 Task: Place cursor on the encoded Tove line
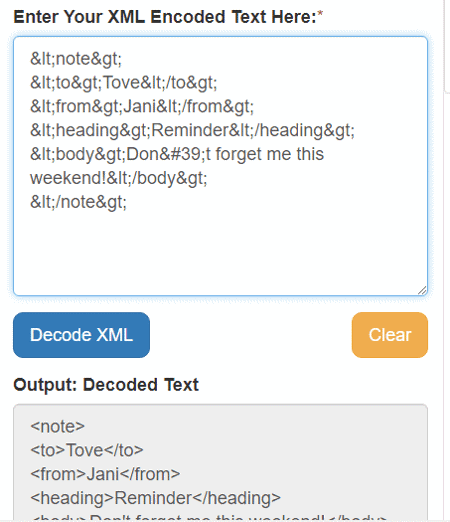click(x=124, y=83)
